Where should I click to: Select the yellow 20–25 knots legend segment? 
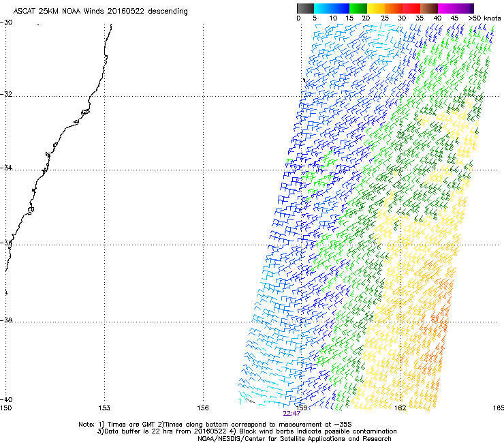pos(376,8)
